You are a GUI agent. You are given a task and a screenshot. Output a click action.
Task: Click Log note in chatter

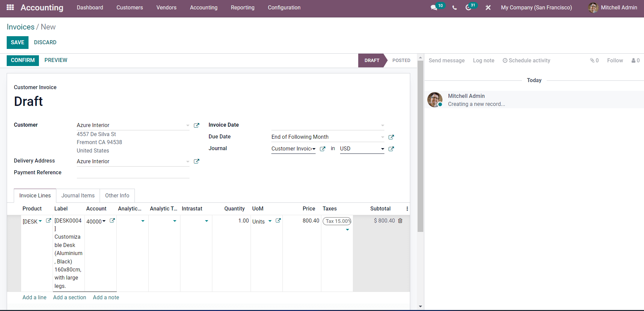[x=484, y=60]
